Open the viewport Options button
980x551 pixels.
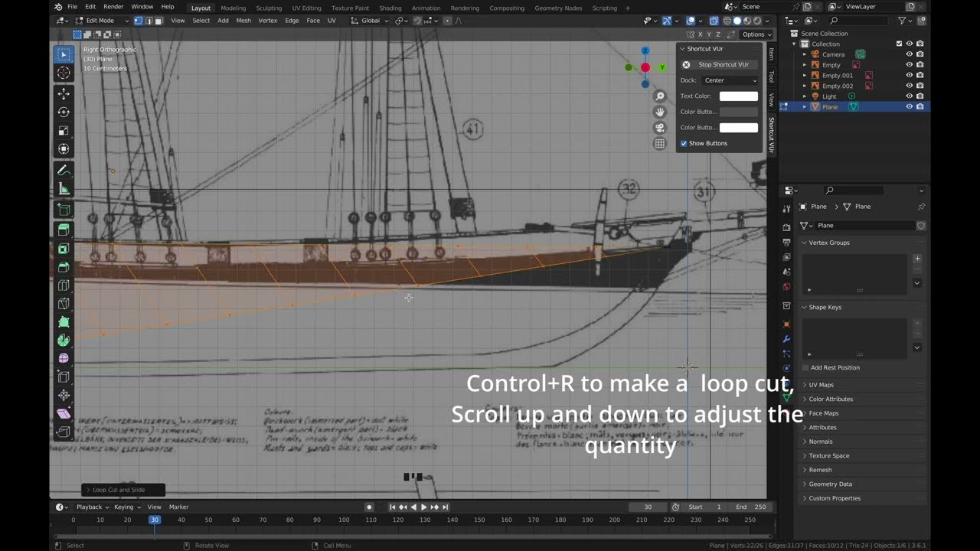756,34
